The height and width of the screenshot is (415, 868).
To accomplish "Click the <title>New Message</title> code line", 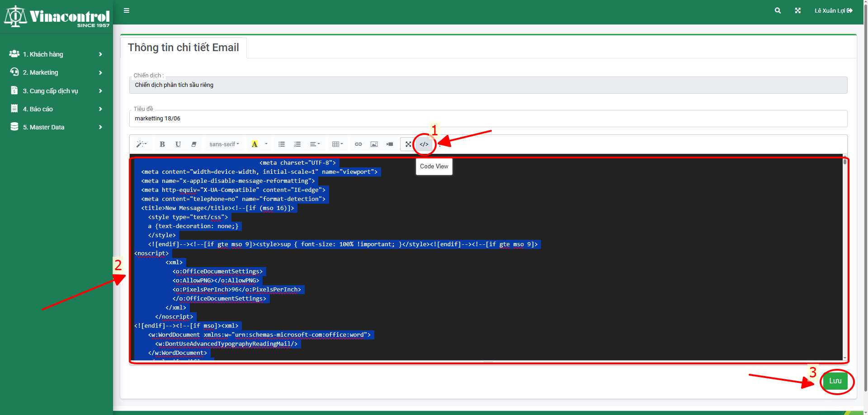I will pyautogui.click(x=217, y=208).
